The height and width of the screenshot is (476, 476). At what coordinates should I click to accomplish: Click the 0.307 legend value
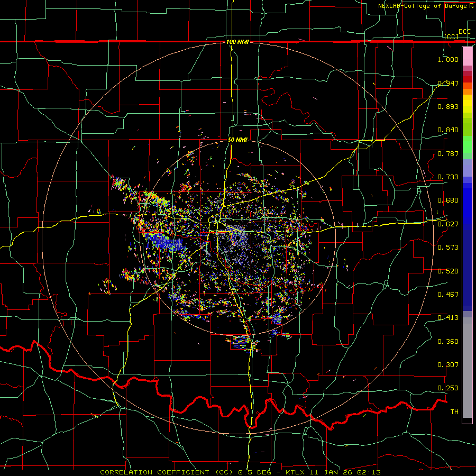(448, 365)
